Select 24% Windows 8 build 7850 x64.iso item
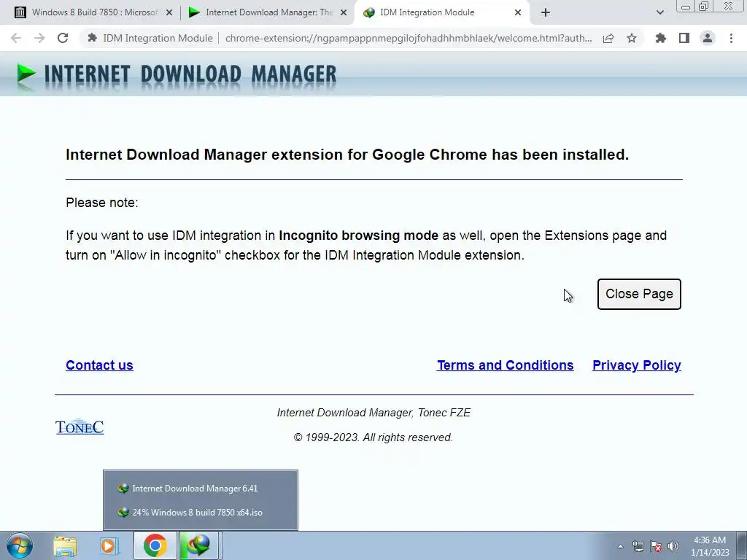 200,513
